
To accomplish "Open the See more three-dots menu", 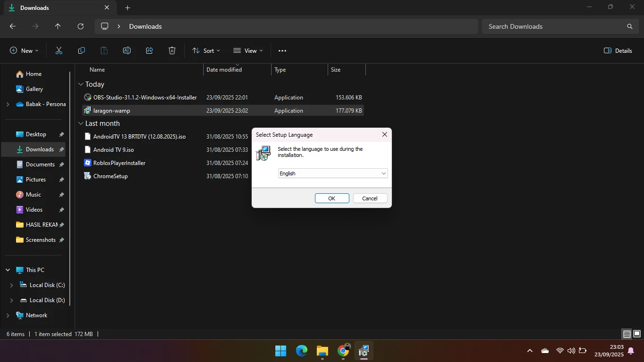I will coord(282,50).
